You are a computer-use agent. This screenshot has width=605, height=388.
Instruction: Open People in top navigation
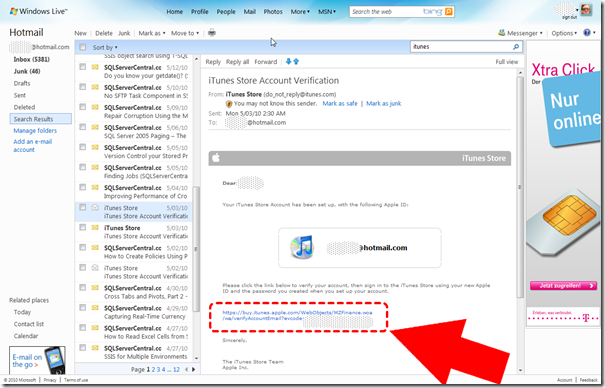pos(226,12)
